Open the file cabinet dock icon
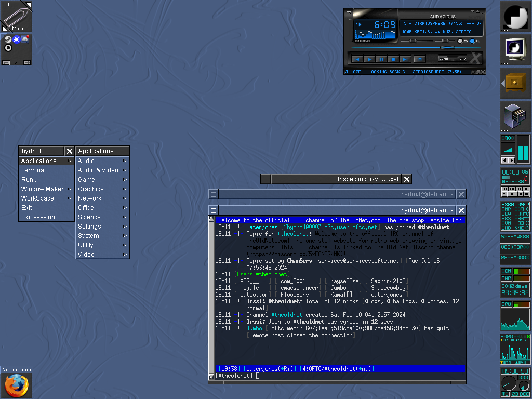 [515, 116]
